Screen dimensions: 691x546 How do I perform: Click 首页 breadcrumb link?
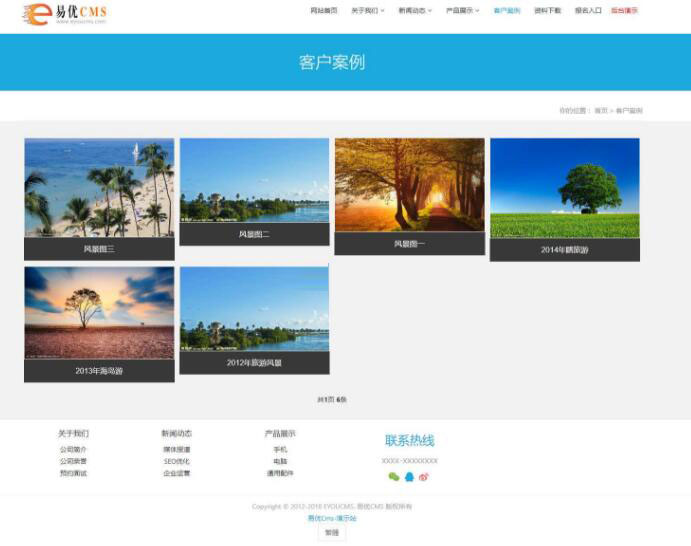point(601,111)
